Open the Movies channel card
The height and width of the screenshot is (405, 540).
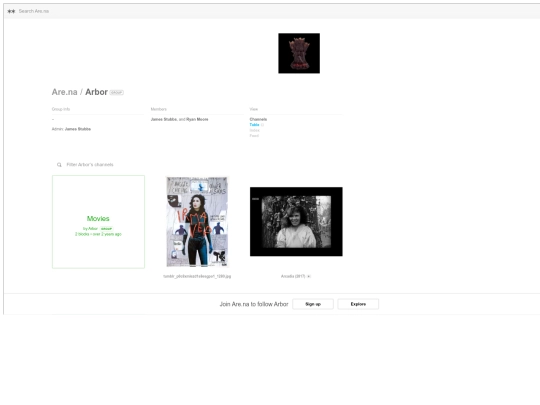click(98, 222)
